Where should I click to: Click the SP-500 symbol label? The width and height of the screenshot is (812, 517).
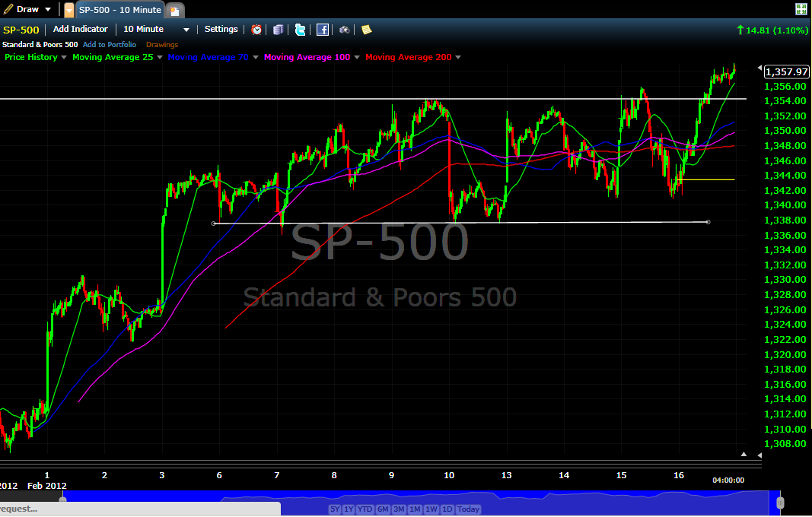click(21, 30)
